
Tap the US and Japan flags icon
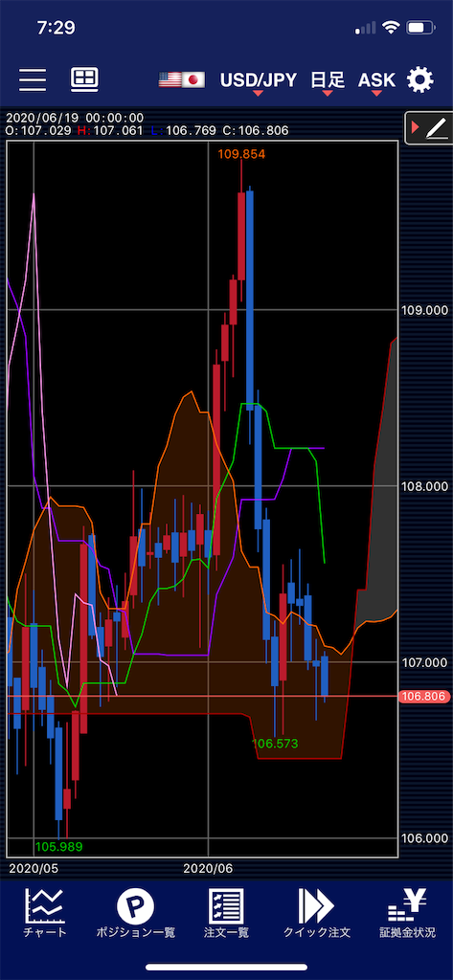pyautogui.click(x=182, y=79)
